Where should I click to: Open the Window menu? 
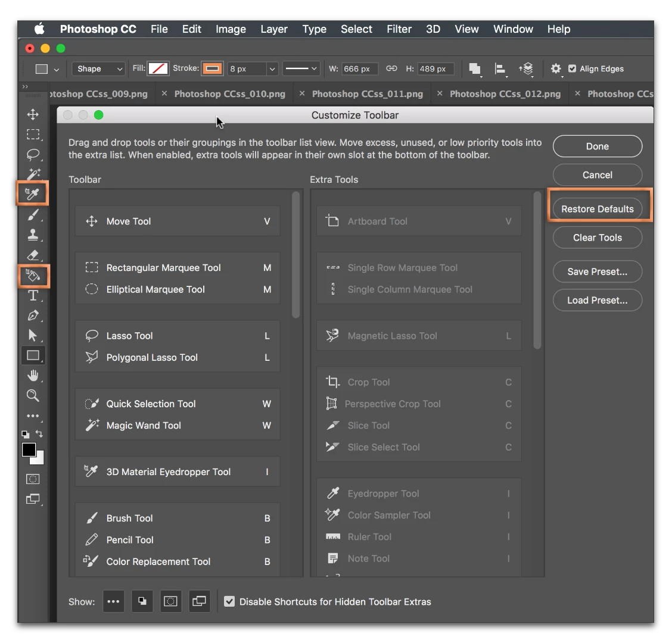point(513,29)
